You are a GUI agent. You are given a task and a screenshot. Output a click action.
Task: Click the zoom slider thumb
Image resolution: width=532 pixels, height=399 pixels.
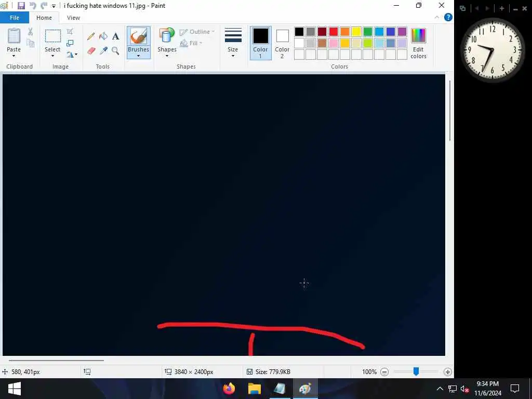(x=416, y=372)
